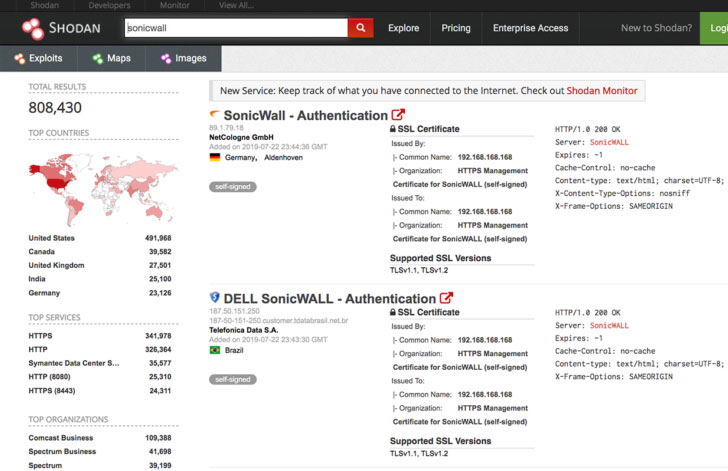Click the green Login button
Viewport: 728px width, 471px height.
coord(715,28)
